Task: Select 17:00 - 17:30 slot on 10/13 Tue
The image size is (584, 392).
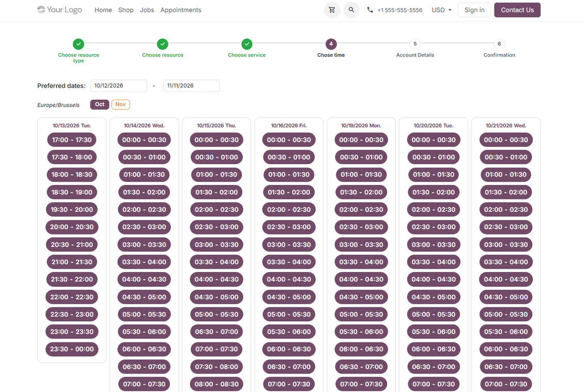Action: (x=72, y=140)
